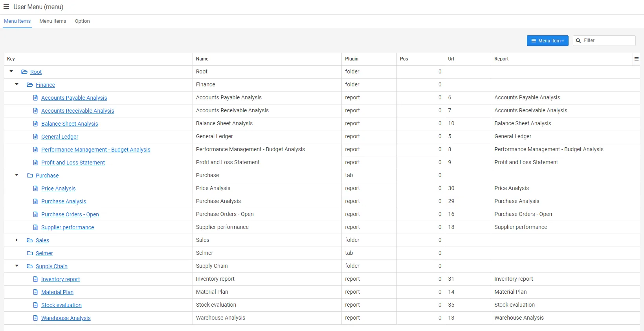Image resolution: width=644 pixels, height=331 pixels.
Task: Open the grid column options icon on the header row
Action: pyautogui.click(x=636, y=59)
